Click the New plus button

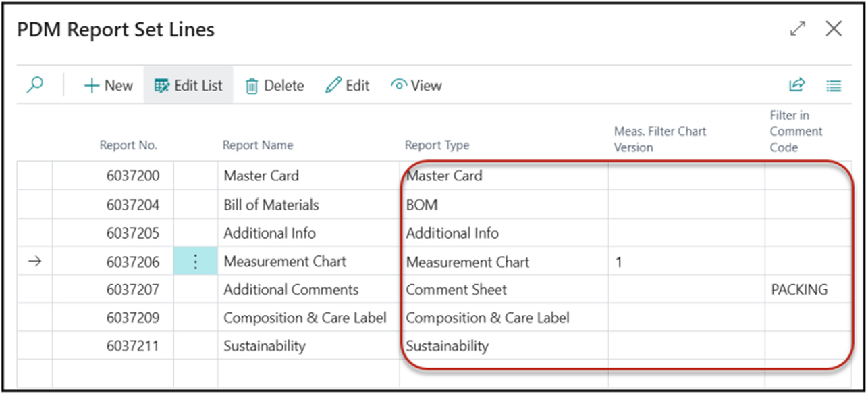pos(108,86)
